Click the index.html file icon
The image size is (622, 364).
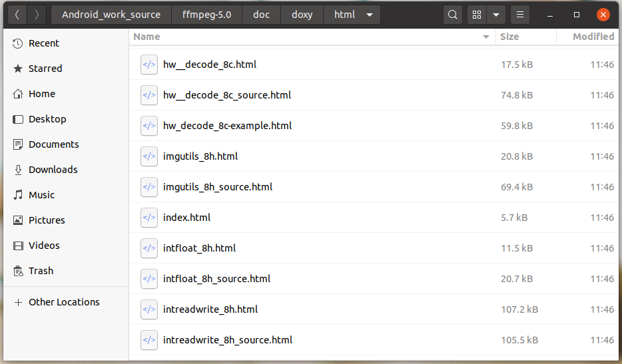click(149, 218)
